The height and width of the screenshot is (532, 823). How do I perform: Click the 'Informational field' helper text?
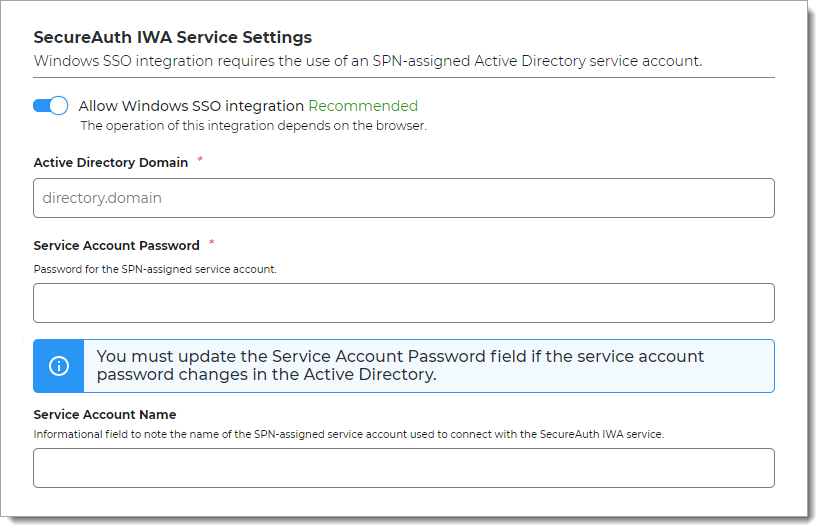[348, 434]
